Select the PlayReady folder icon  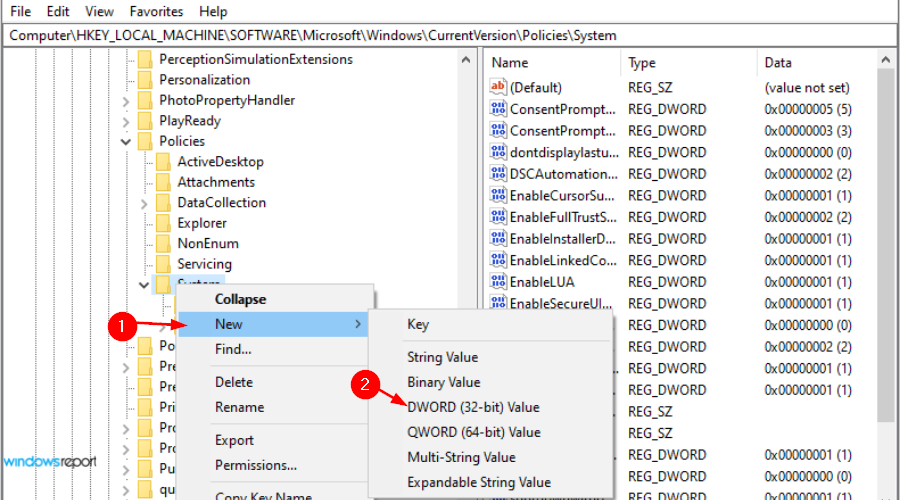click(x=145, y=121)
